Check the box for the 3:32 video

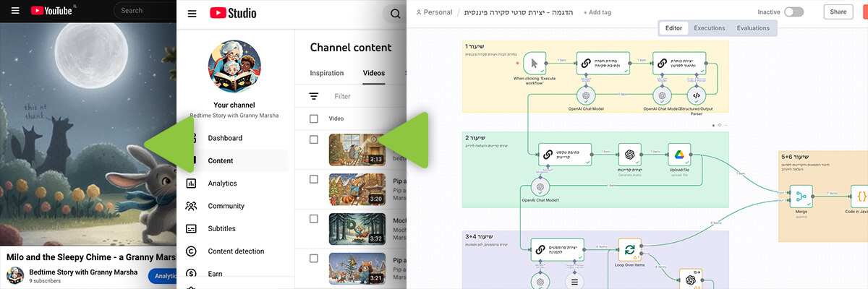pos(314,218)
